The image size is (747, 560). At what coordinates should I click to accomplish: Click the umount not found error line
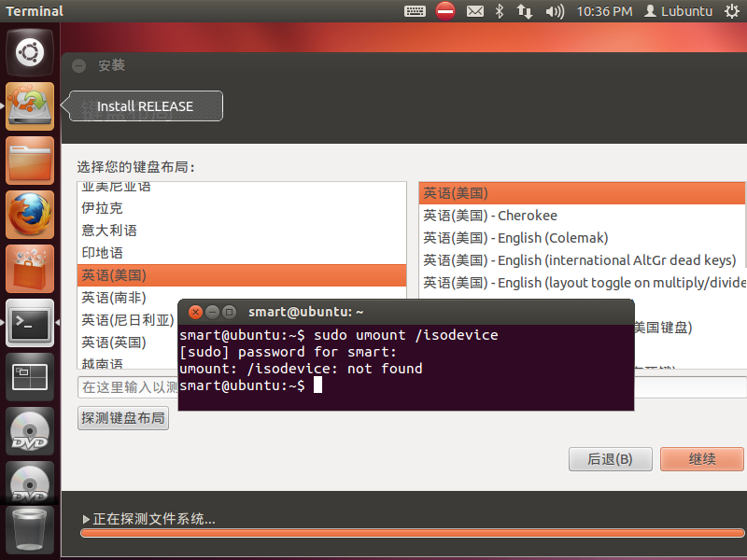point(301,369)
